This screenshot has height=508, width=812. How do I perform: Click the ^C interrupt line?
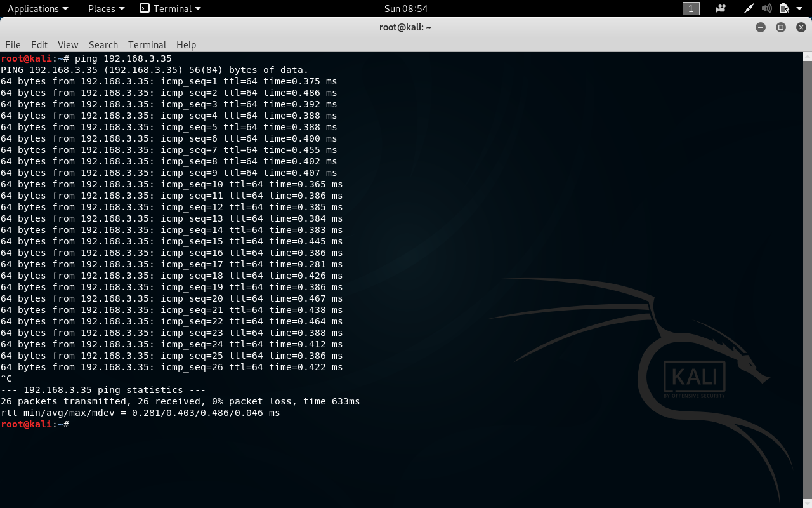click(6, 378)
